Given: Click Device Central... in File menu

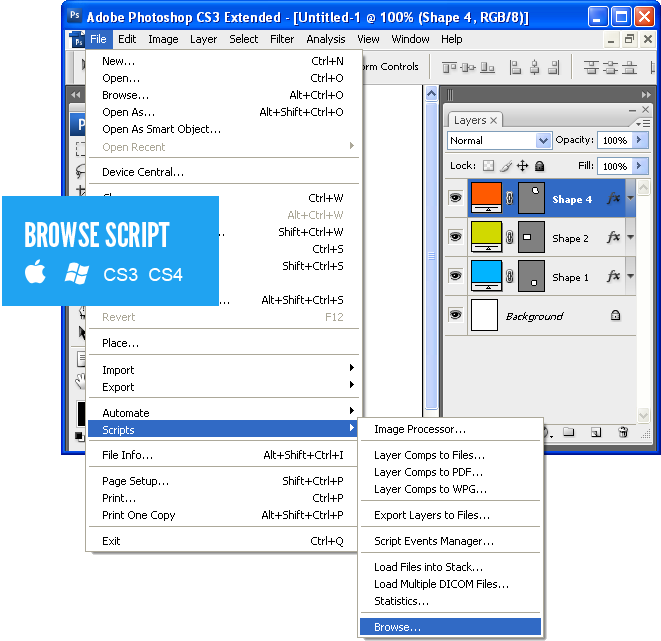Looking at the screenshot, I should [x=223, y=172].
